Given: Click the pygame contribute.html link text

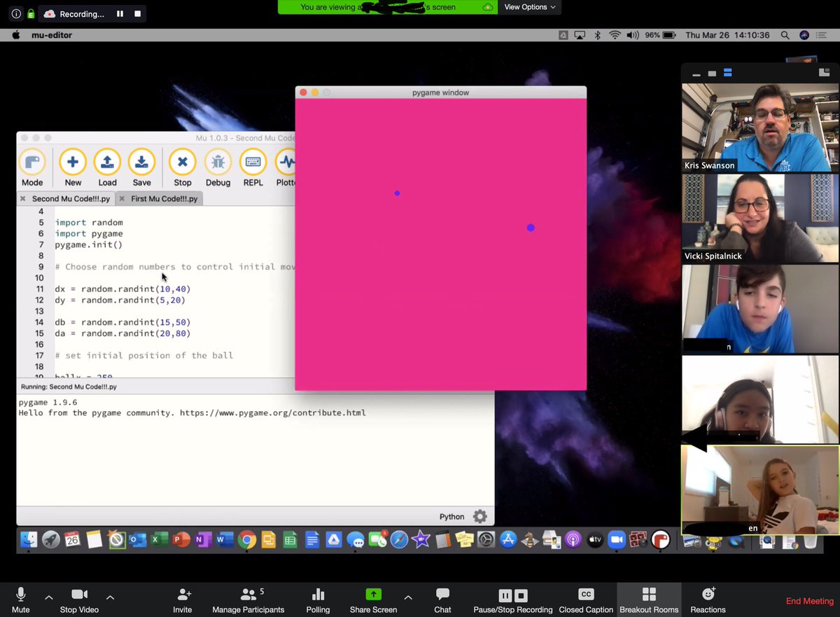Looking at the screenshot, I should [x=273, y=413].
